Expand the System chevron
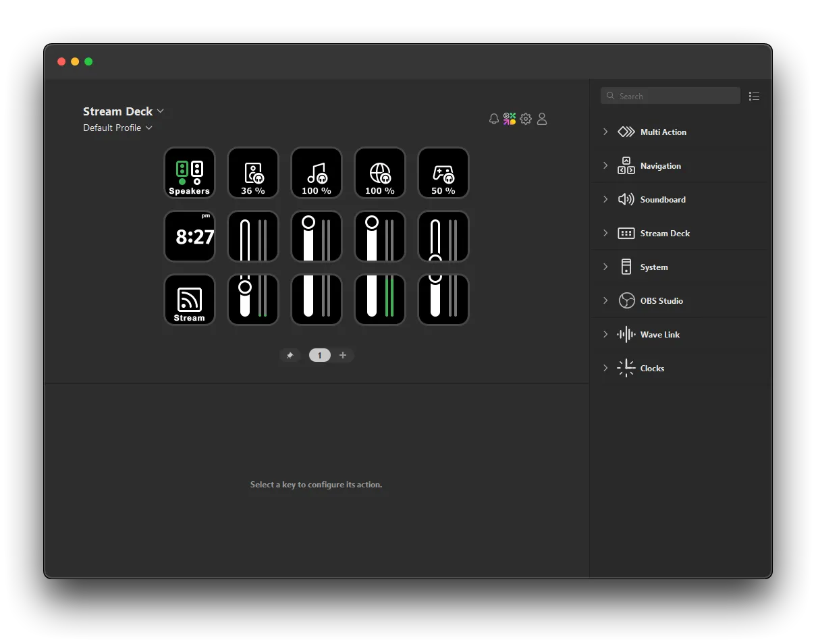The width and height of the screenshot is (816, 644). click(605, 267)
